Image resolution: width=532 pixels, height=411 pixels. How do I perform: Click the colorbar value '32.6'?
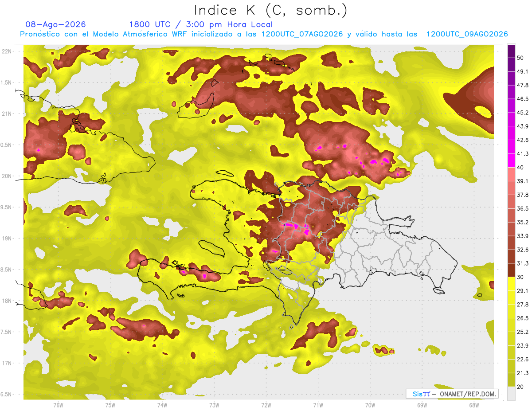click(523, 250)
